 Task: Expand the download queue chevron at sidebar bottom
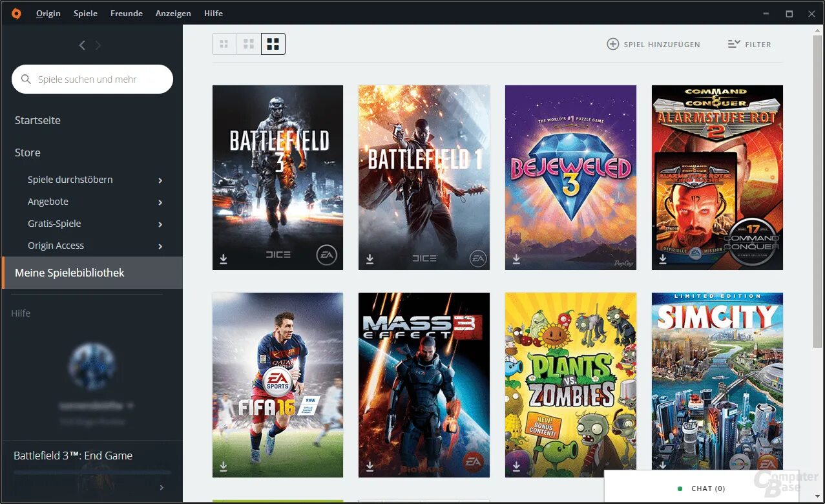pyautogui.click(x=162, y=487)
